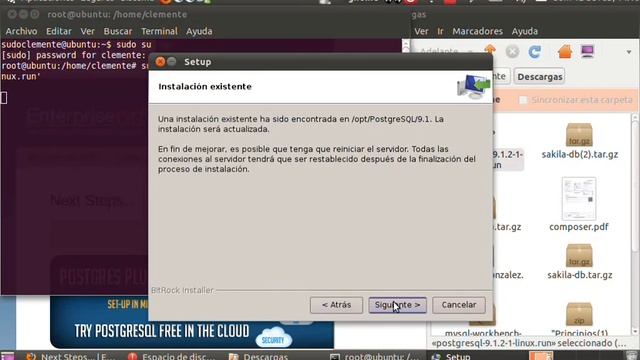Viewport: 640px width, 360px height.
Task: Go back with the Atrás button
Action: click(x=336, y=305)
